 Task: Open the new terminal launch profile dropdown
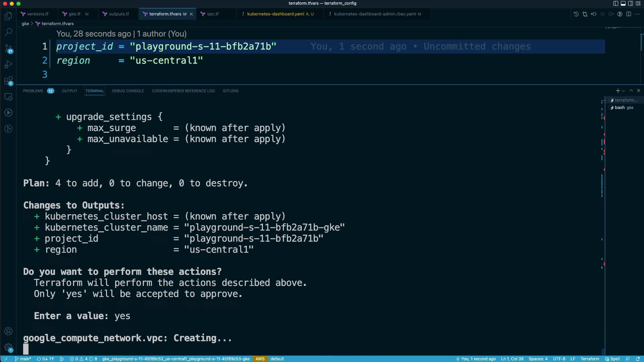(624, 91)
